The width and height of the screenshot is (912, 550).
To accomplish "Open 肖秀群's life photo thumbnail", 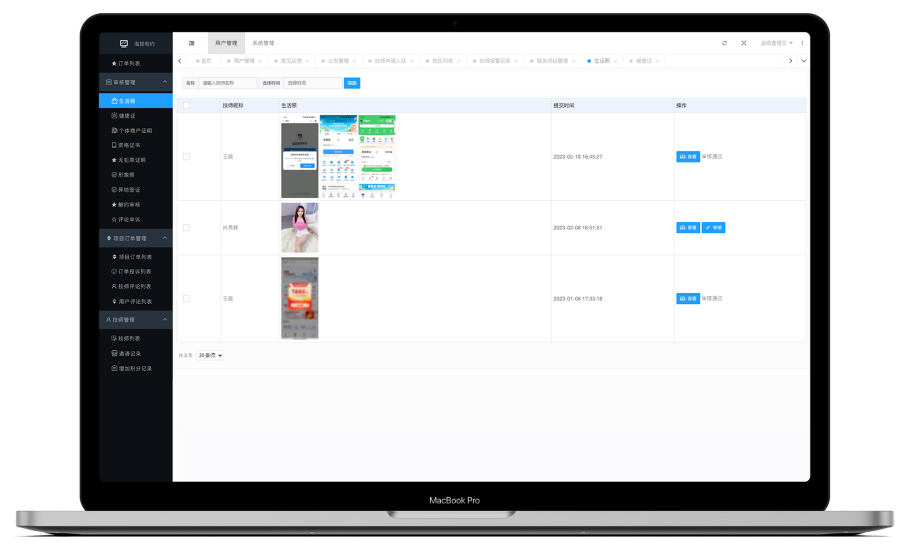I will (x=299, y=227).
